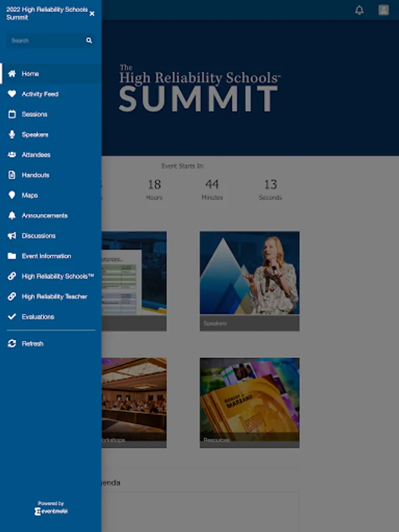The width and height of the screenshot is (399, 532).
Task: Focus the Search input field
Action: 51,40
